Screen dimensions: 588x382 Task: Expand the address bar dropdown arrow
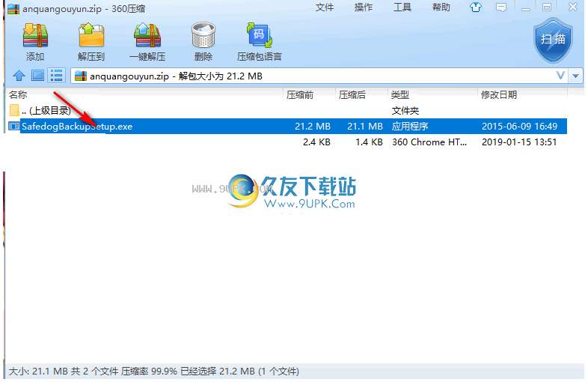point(575,76)
